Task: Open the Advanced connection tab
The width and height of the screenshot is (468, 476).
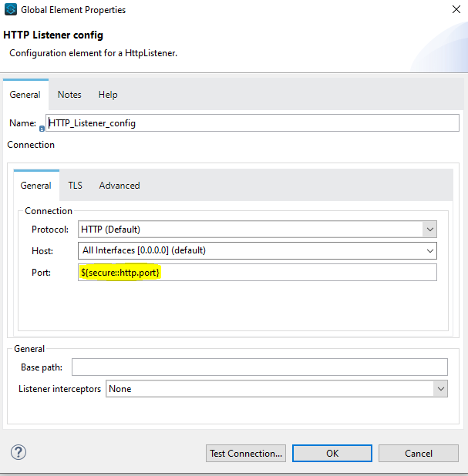Action: (120, 185)
